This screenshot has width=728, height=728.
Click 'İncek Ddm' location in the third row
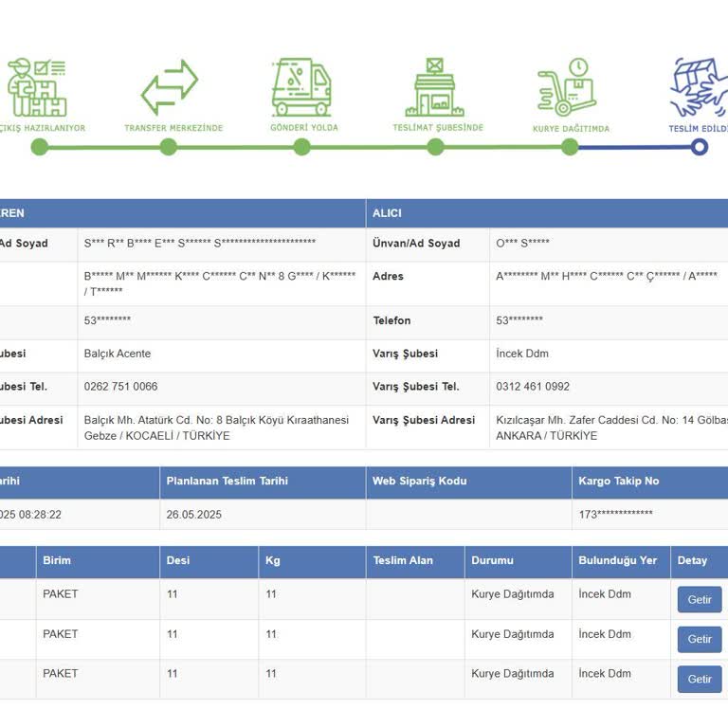tap(605, 673)
